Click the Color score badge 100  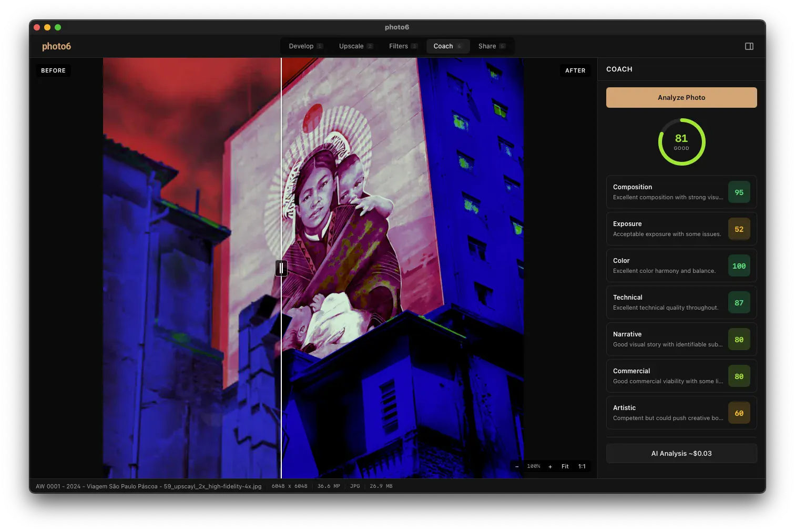739,266
